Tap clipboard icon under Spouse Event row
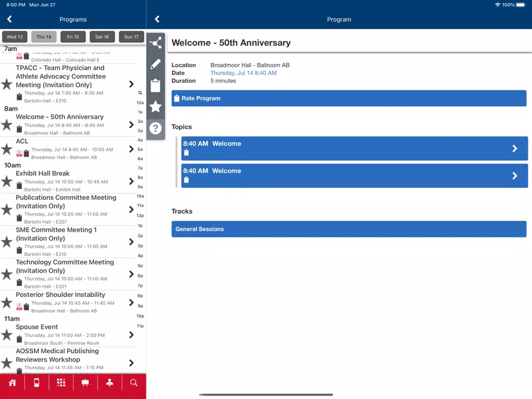 [x=19, y=339]
